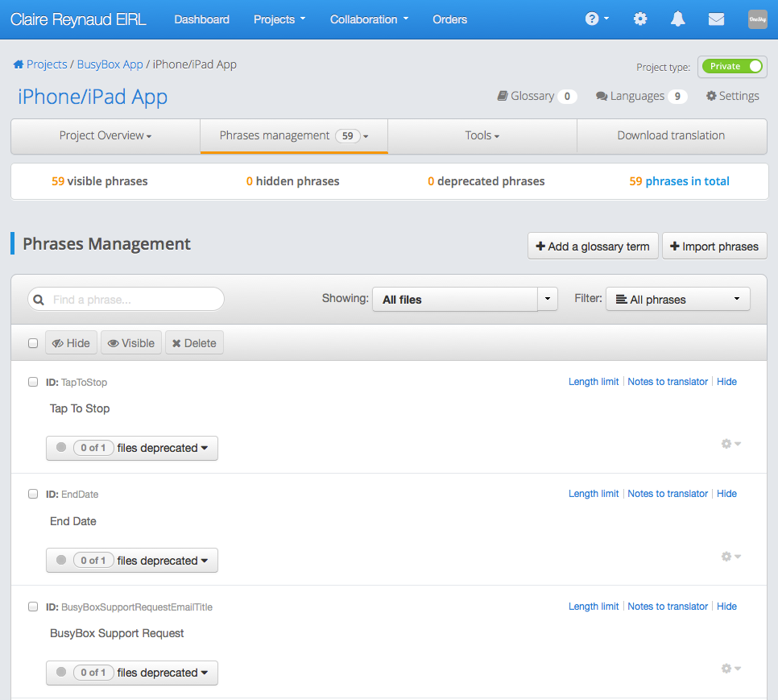Open the Orders page
The image size is (778, 700).
(449, 19)
